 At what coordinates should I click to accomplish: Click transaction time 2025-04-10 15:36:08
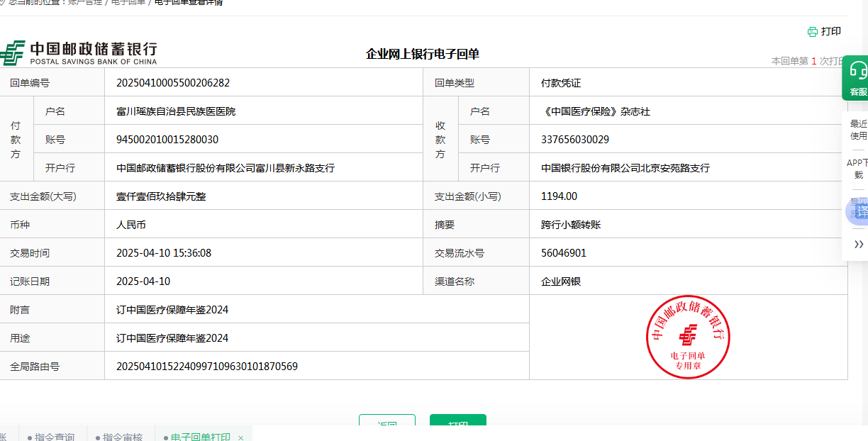164,253
